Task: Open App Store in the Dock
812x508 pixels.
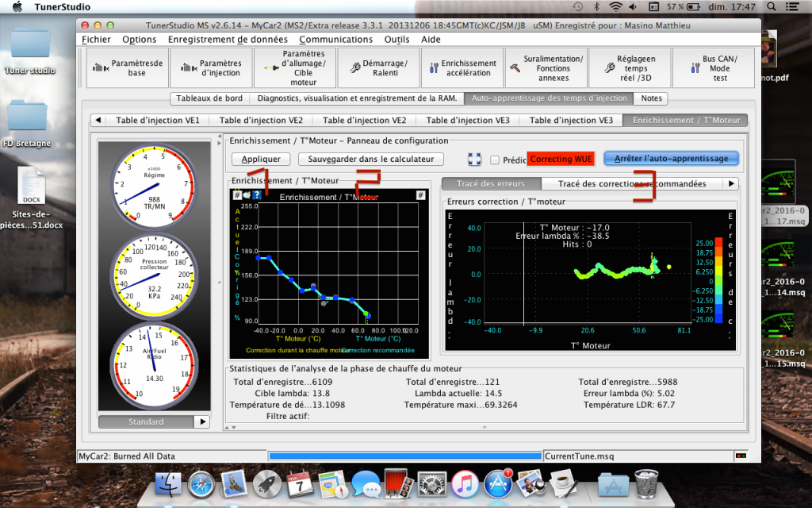Action: 498,485
